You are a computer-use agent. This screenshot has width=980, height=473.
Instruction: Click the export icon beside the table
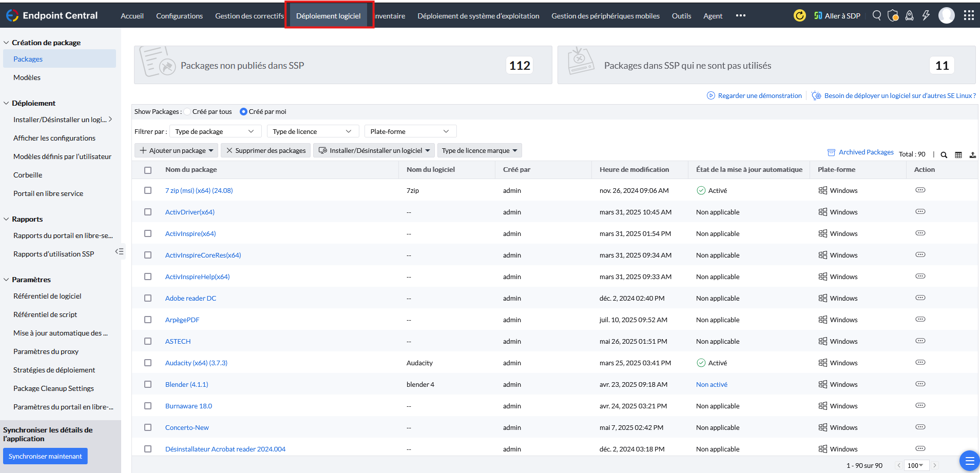click(x=972, y=155)
